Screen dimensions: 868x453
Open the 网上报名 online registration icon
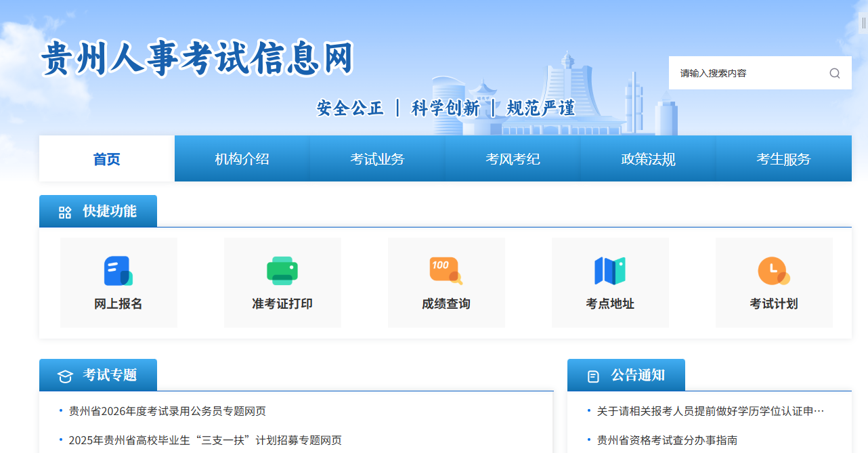(x=118, y=269)
